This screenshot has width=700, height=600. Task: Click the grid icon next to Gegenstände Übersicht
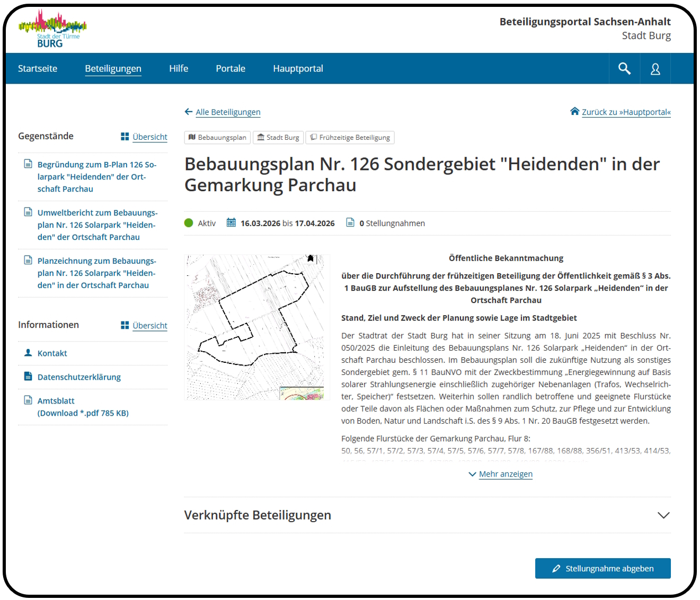coord(125,137)
